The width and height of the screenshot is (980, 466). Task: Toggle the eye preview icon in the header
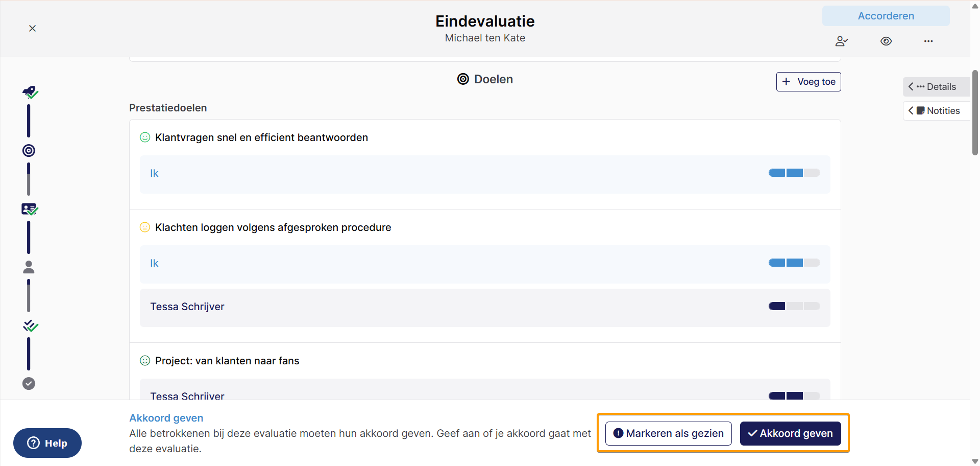(886, 41)
